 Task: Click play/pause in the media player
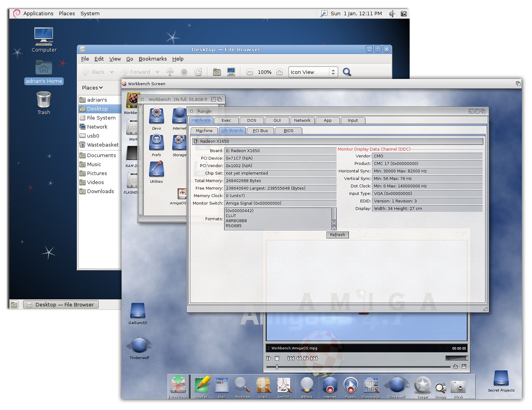tap(269, 358)
